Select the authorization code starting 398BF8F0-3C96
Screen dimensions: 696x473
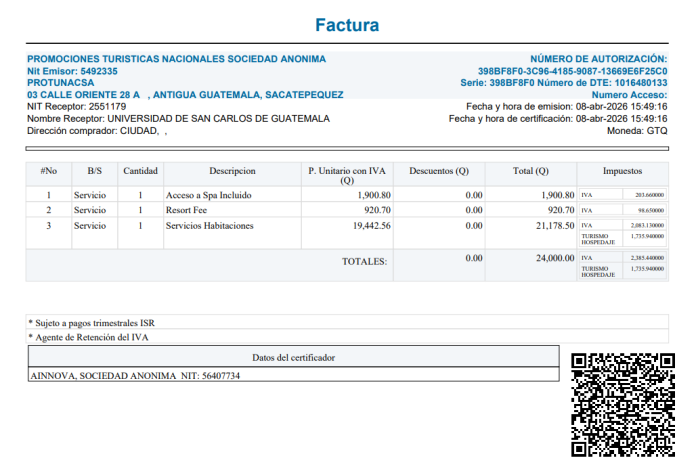(572, 72)
